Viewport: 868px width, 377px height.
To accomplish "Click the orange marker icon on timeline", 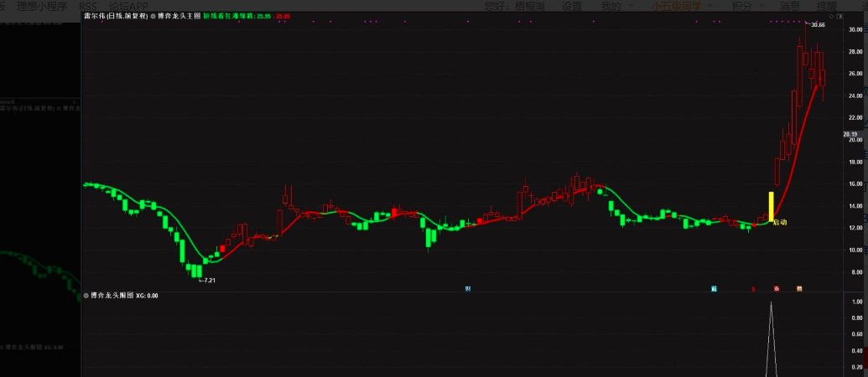I will tap(799, 288).
